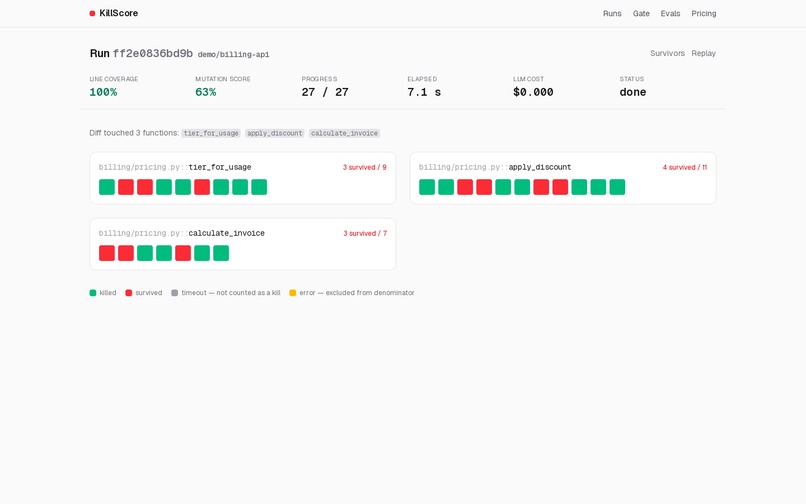This screenshot has height=504, width=806.
Task: Open the Pricing nav item
Action: tap(704, 13)
